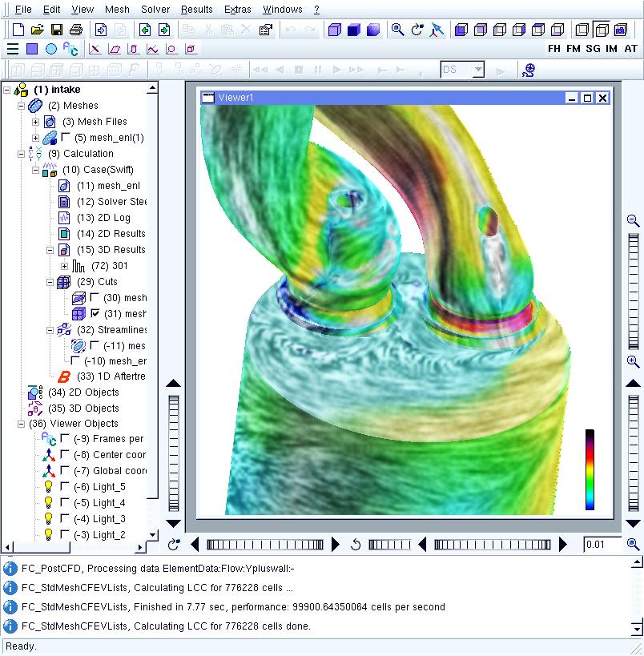Collapse the (29) Cuts node
This screenshot has height=656, width=644.
pos(50,282)
